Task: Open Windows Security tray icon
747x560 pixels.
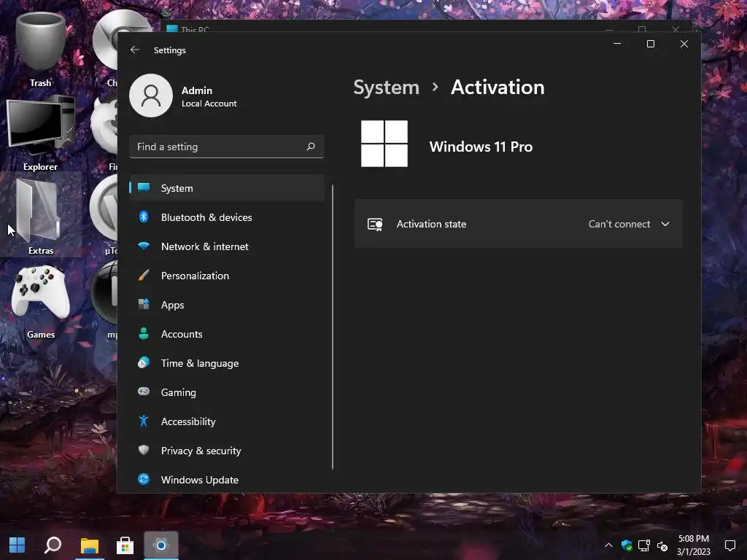Action: click(x=627, y=545)
